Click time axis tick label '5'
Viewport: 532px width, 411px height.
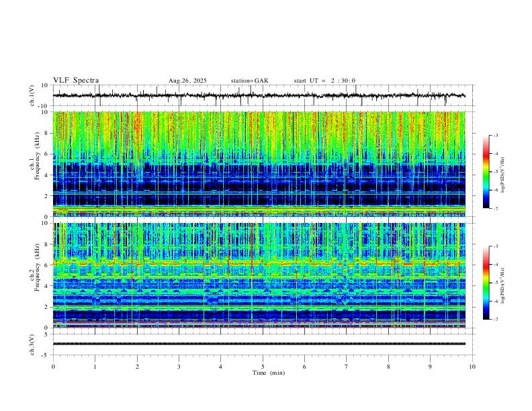pyautogui.click(x=263, y=367)
